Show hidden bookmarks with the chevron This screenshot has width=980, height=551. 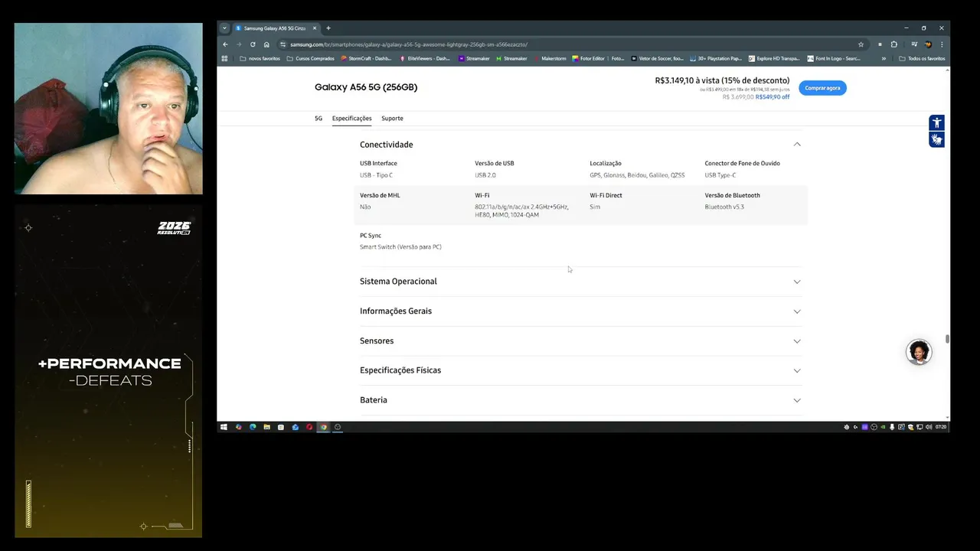pos(884,58)
